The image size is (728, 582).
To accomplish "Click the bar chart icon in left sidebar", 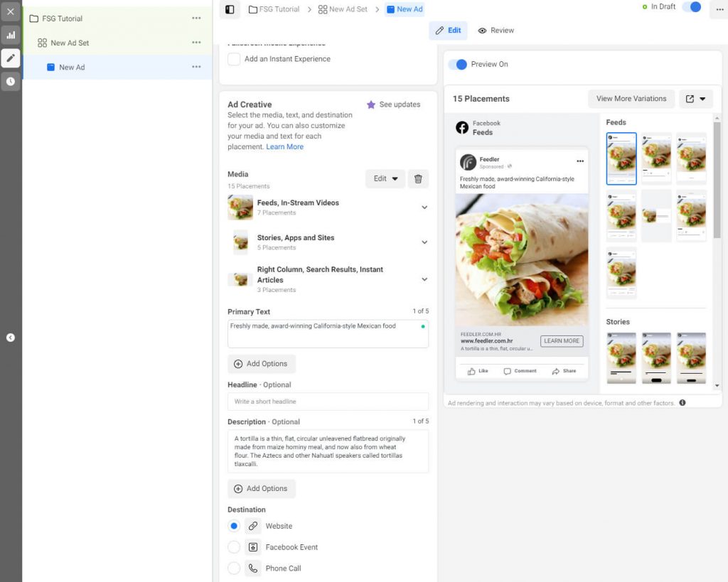I will pos(11,35).
